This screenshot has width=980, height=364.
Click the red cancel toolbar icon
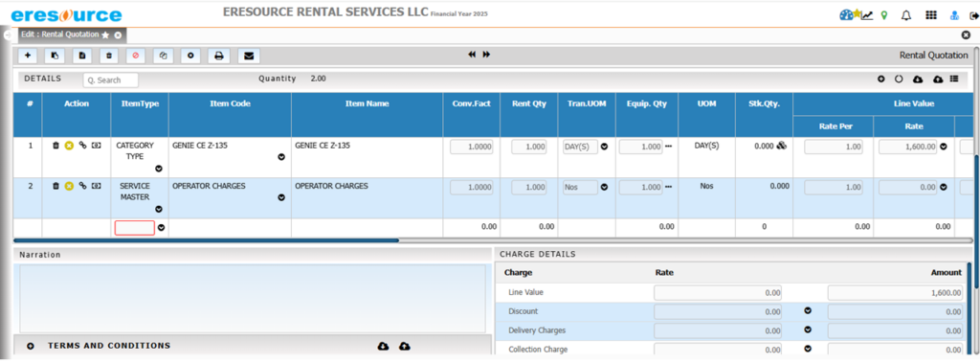click(136, 56)
